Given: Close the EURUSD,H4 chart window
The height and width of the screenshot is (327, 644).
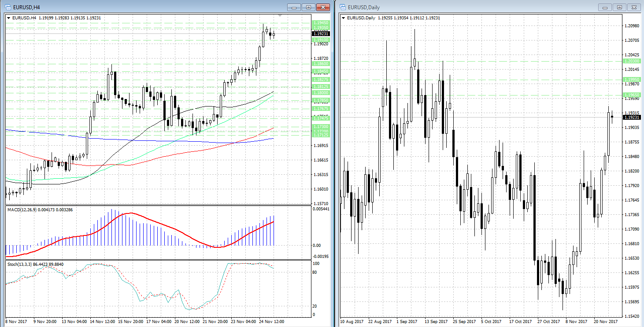Looking at the screenshot, I should coord(323,7).
